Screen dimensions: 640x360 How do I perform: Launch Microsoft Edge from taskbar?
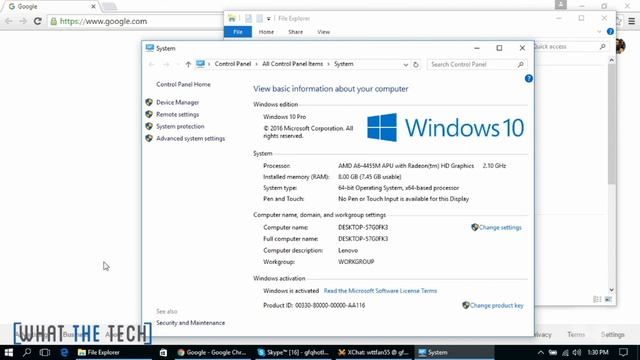click(64, 352)
